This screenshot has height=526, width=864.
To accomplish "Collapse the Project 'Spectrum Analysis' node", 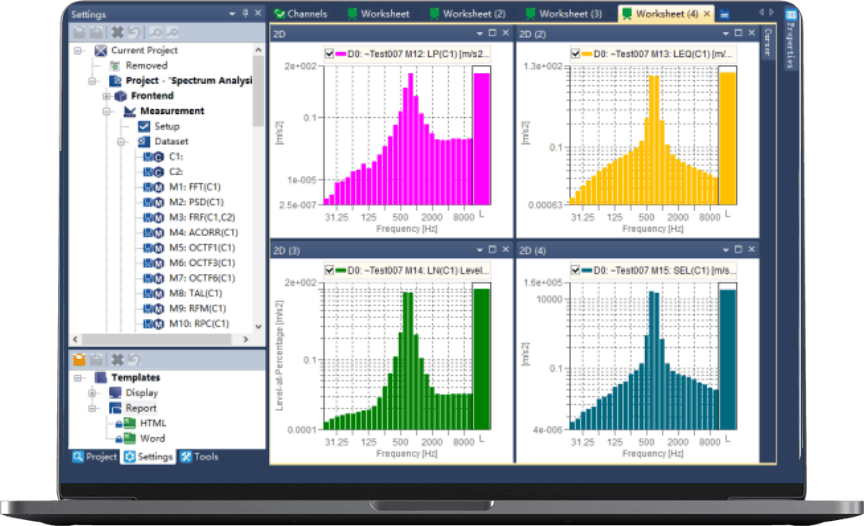I will [92, 81].
